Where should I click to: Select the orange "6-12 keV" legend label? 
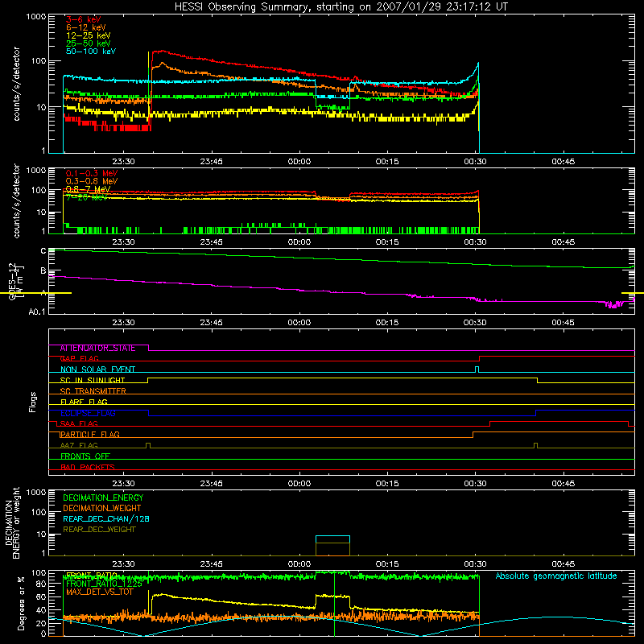click(x=86, y=27)
